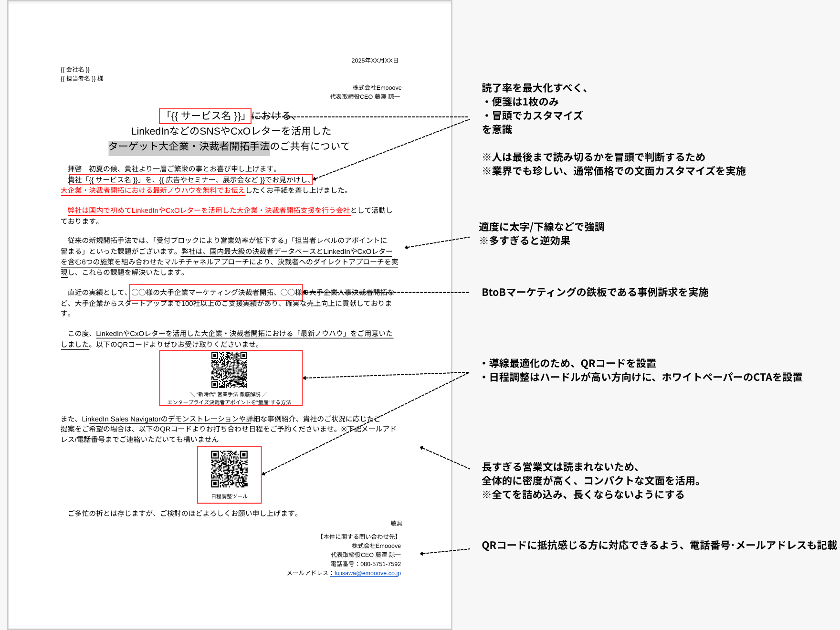The width and height of the screenshot is (840, 630).
Task: Select the {{ 担当者名 }} 様 placeholder
Action: coord(82,79)
